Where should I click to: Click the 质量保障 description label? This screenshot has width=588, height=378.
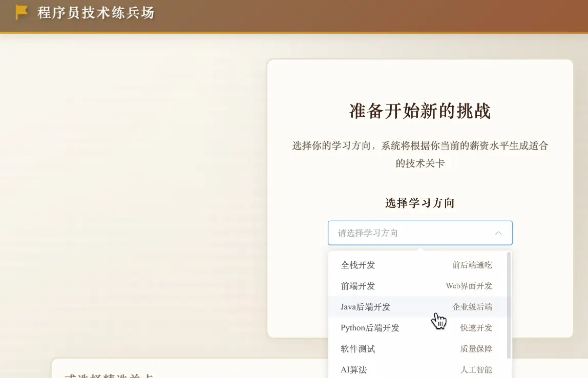coord(476,349)
